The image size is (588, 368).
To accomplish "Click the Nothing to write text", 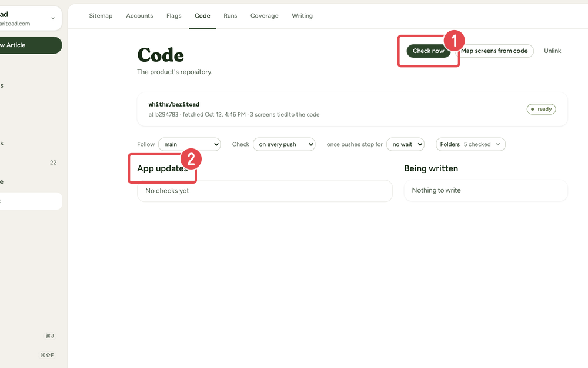I will (436, 190).
